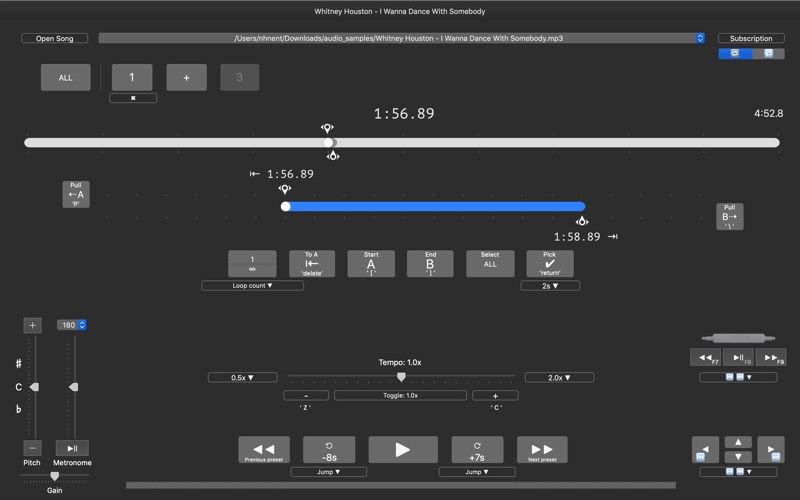The height and width of the screenshot is (500, 800).
Task: Click the Pick checkmark button
Action: 549,264
